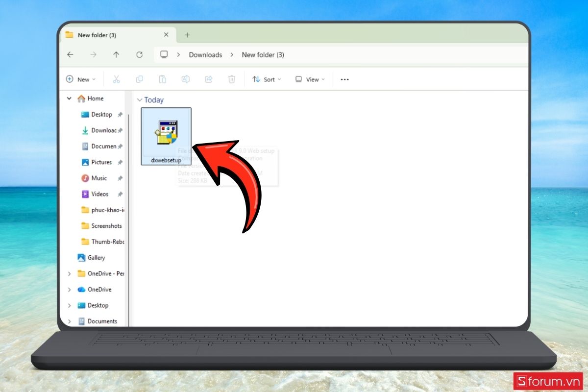Click the Cut scissors icon
This screenshot has width=588, height=392.
(116, 79)
